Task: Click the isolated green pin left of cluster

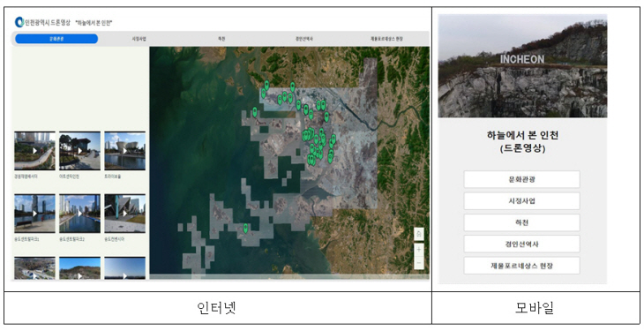Action: tap(255, 111)
